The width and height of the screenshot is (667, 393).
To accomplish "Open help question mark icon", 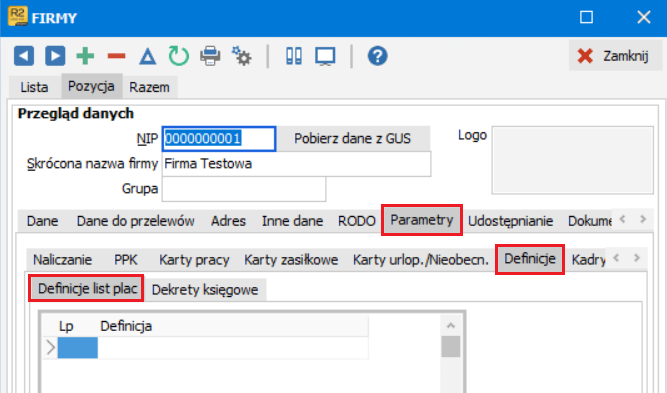I will click(x=378, y=56).
